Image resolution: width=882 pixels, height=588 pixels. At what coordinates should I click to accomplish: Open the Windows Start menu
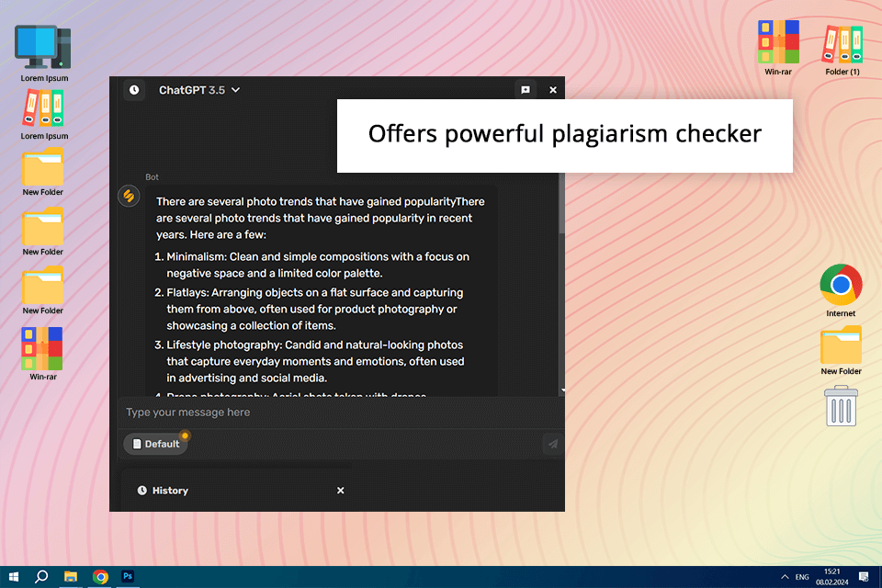pyautogui.click(x=14, y=577)
